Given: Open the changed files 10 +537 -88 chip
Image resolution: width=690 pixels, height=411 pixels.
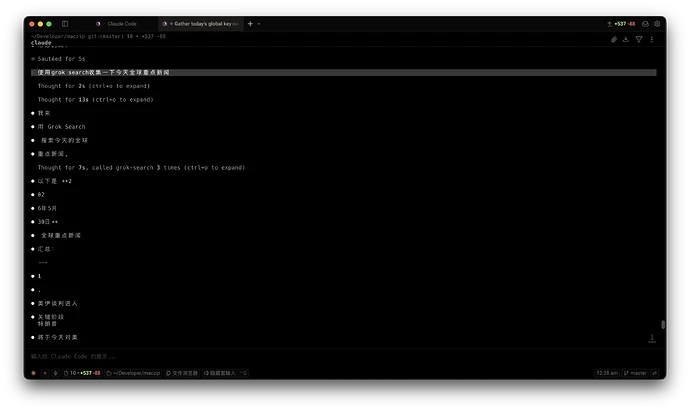Looking at the screenshot, I should pos(82,373).
